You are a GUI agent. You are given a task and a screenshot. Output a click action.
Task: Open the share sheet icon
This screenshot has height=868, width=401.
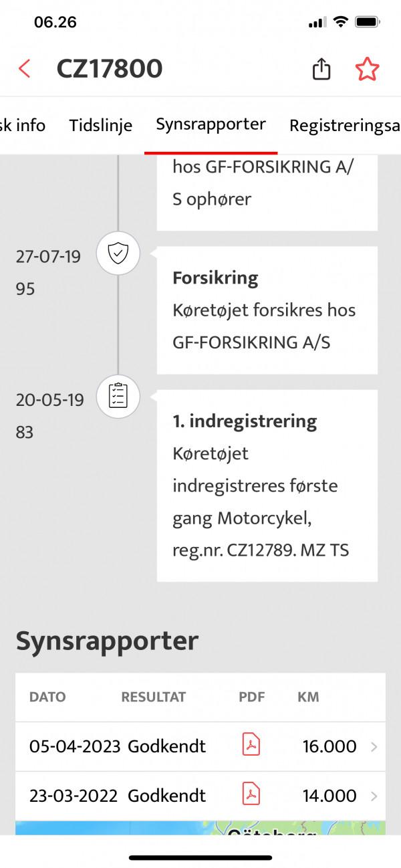pyautogui.click(x=321, y=68)
